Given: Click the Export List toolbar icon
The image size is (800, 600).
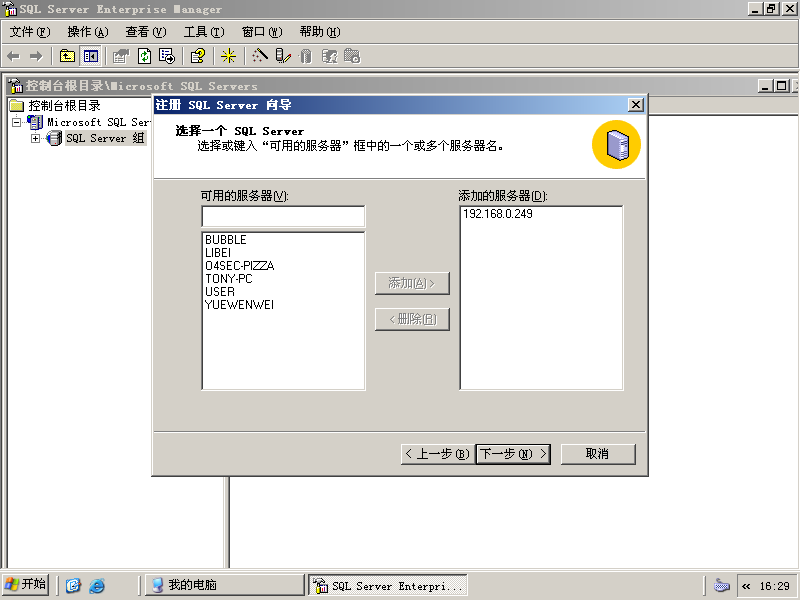Looking at the screenshot, I should (167, 56).
